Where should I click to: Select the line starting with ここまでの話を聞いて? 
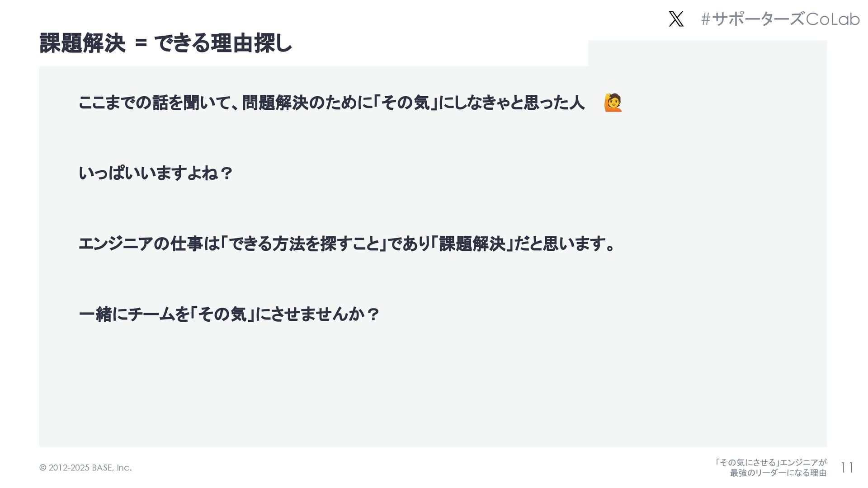[x=331, y=103]
